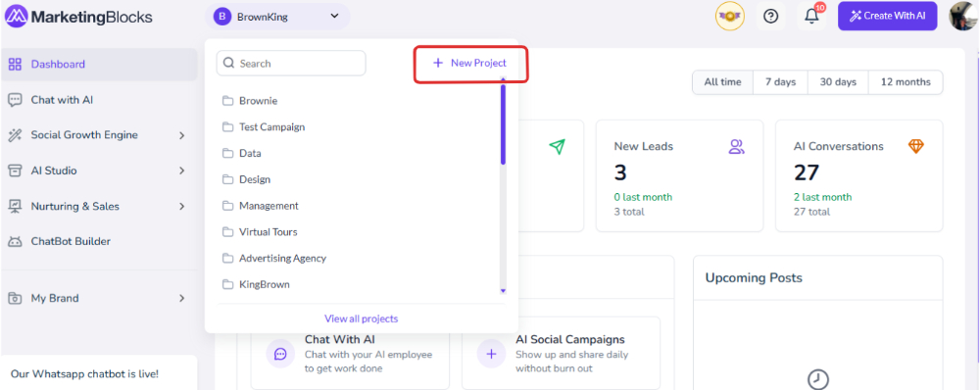Click the help question mark icon

[771, 17]
